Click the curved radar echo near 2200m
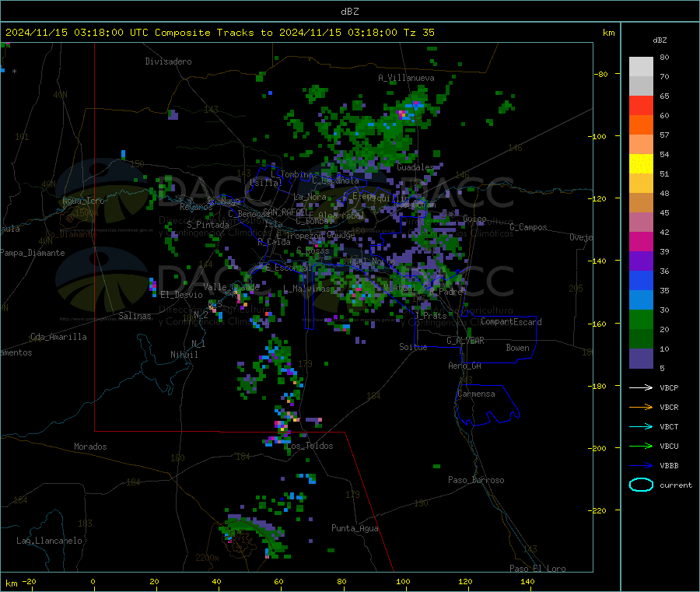 (x=254, y=534)
